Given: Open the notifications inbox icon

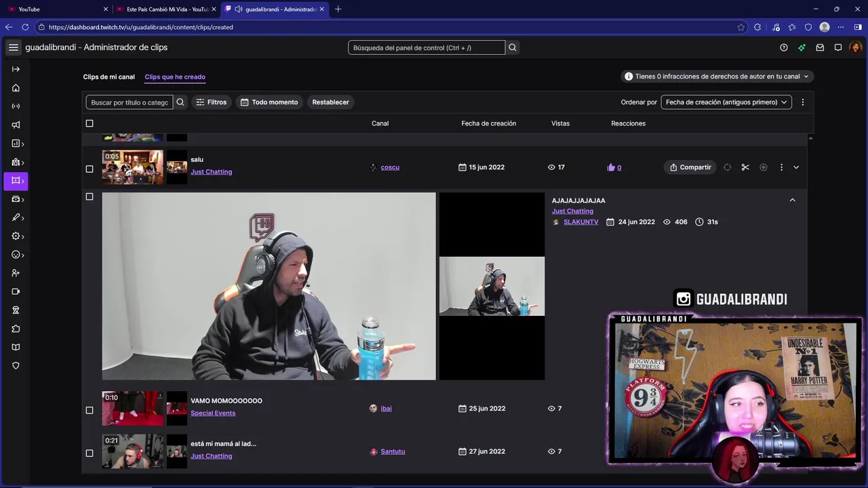Looking at the screenshot, I should point(820,47).
